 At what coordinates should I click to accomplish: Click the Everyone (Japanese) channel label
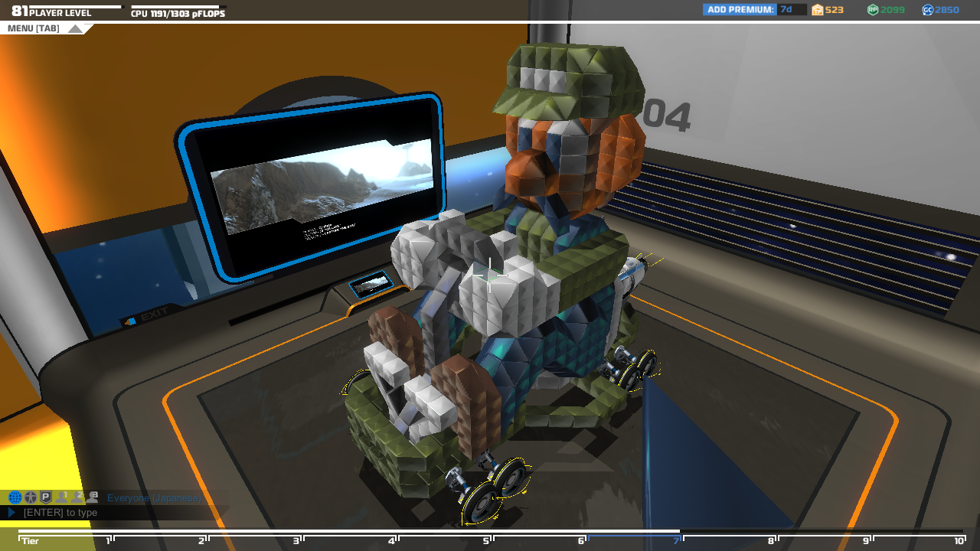point(155,498)
